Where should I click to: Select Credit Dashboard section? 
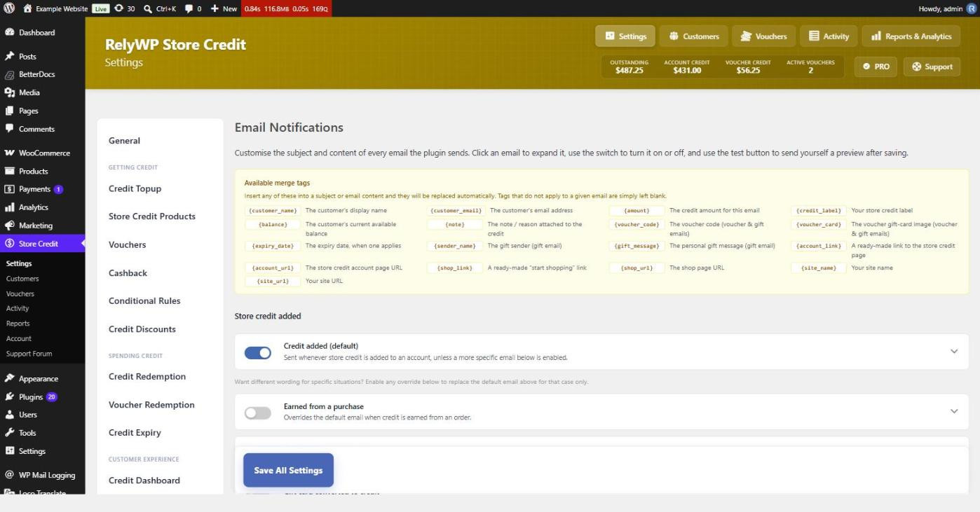click(144, 480)
